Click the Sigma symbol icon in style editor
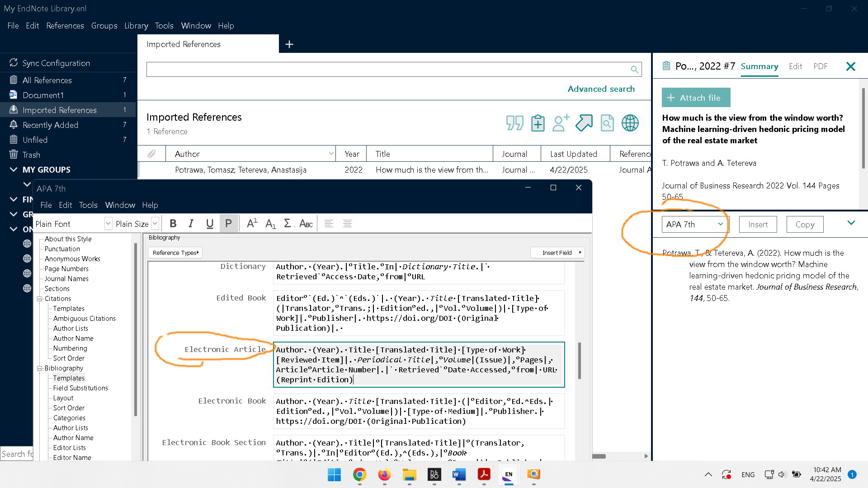Viewport: 868px width, 488px height. (287, 224)
